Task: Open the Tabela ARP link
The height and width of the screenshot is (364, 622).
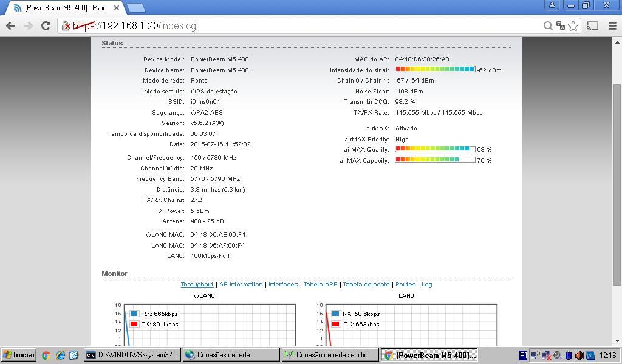Action: click(x=320, y=285)
